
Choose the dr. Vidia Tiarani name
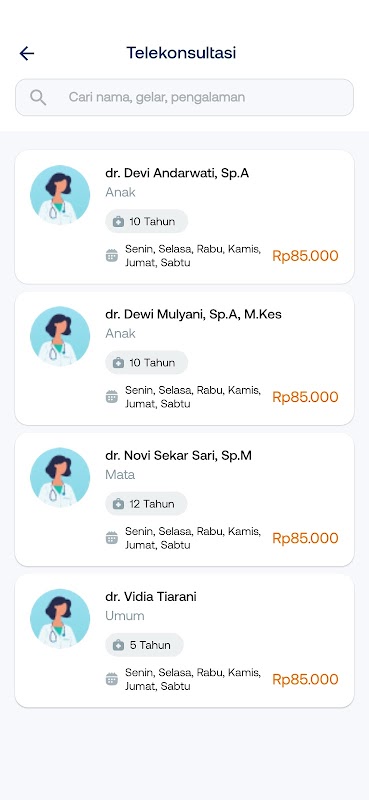coord(151,596)
